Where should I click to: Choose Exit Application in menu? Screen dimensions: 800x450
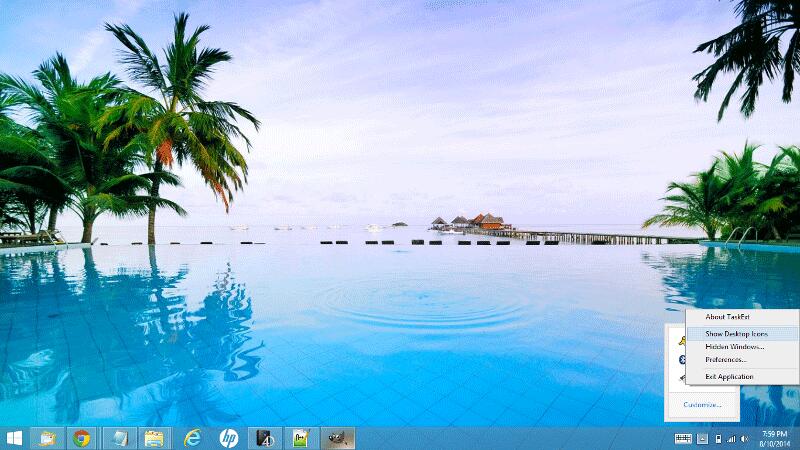pyautogui.click(x=729, y=376)
